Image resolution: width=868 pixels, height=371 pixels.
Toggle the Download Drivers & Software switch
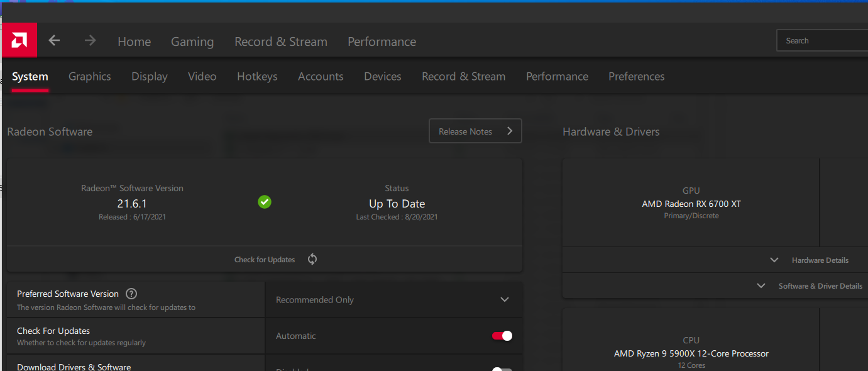click(502, 369)
